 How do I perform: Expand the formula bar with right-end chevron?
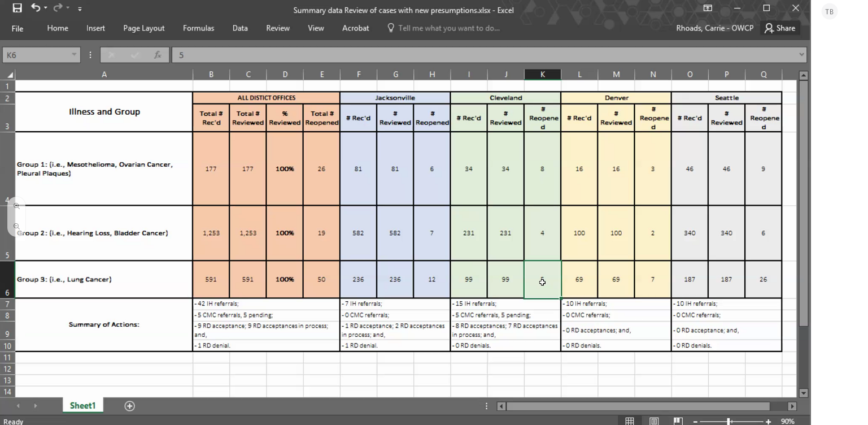coord(801,55)
